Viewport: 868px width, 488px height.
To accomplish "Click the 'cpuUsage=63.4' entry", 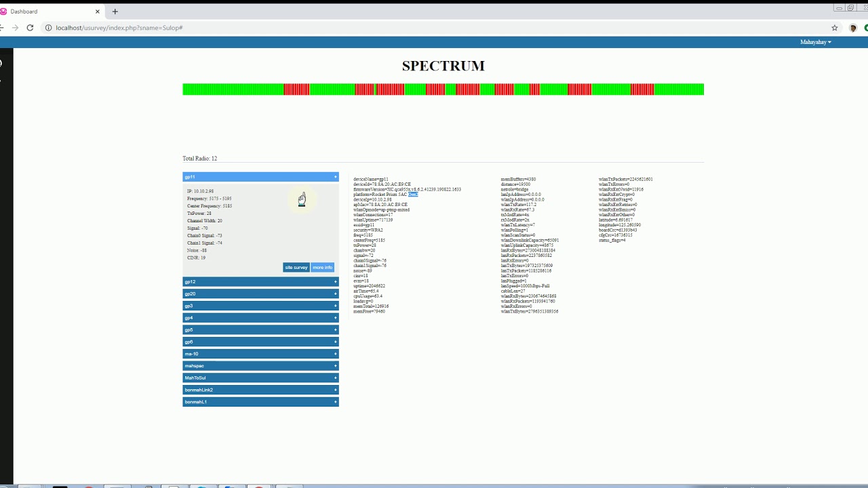I will pos(368,296).
